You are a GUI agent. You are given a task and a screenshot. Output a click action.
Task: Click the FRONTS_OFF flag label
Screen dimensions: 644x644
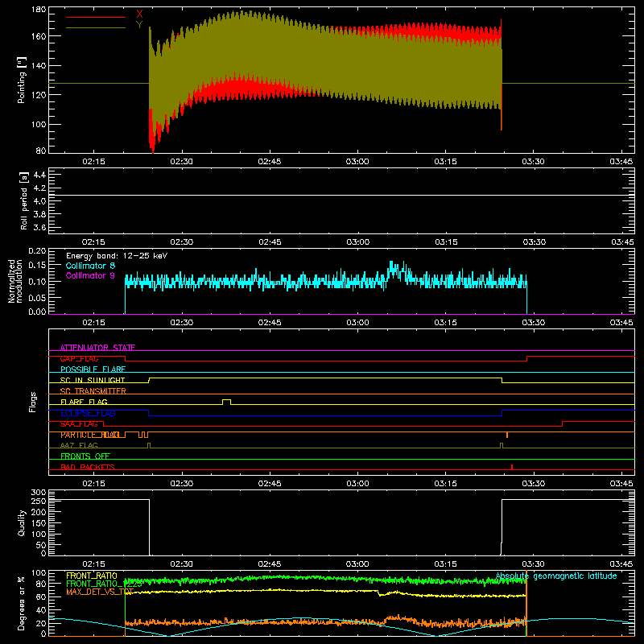[x=85, y=456]
